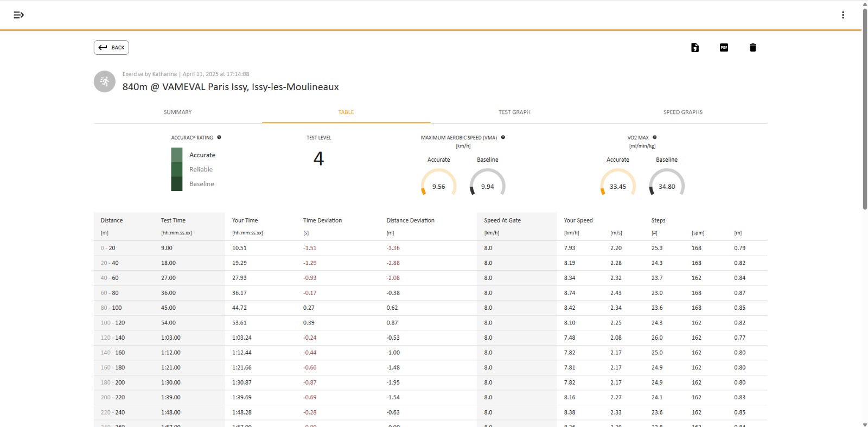Delete this exercise with trash icon
This screenshot has width=868, height=427.
pyautogui.click(x=752, y=48)
